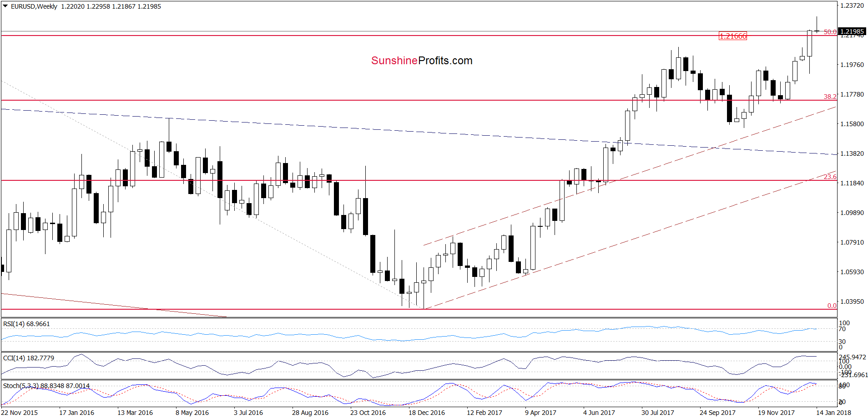Screen dimensions: 868x419
Task: Click the 8 May 2016 date label
Action: pyautogui.click(x=192, y=413)
